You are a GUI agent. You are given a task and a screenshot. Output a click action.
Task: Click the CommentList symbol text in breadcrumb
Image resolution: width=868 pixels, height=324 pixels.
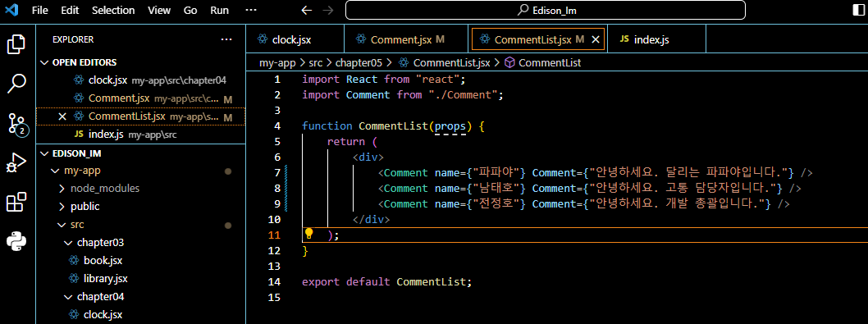[550, 62]
